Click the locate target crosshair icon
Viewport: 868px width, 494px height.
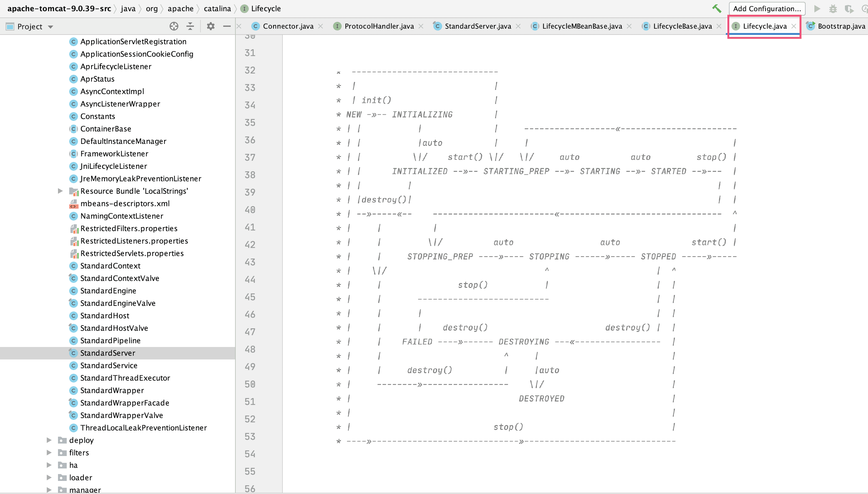coord(174,26)
